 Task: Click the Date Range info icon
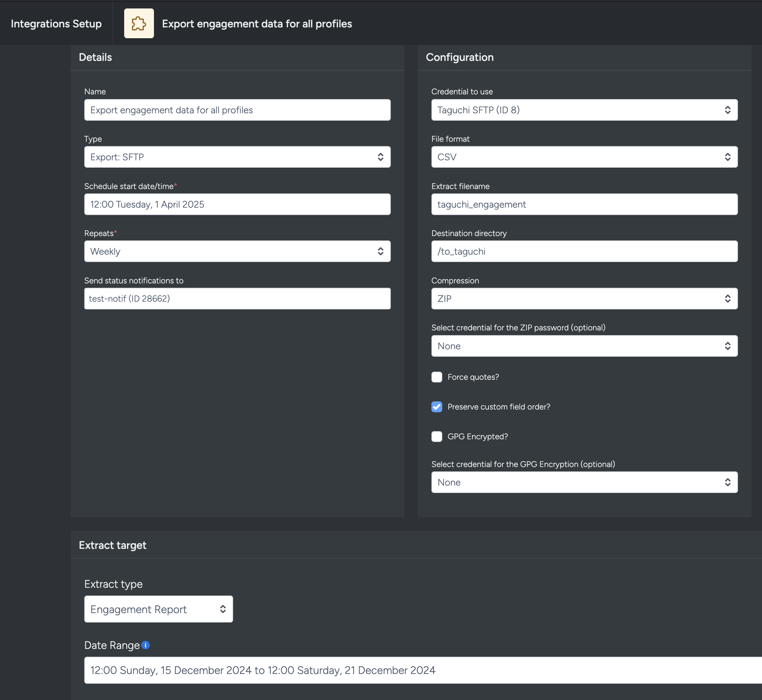[x=145, y=645]
